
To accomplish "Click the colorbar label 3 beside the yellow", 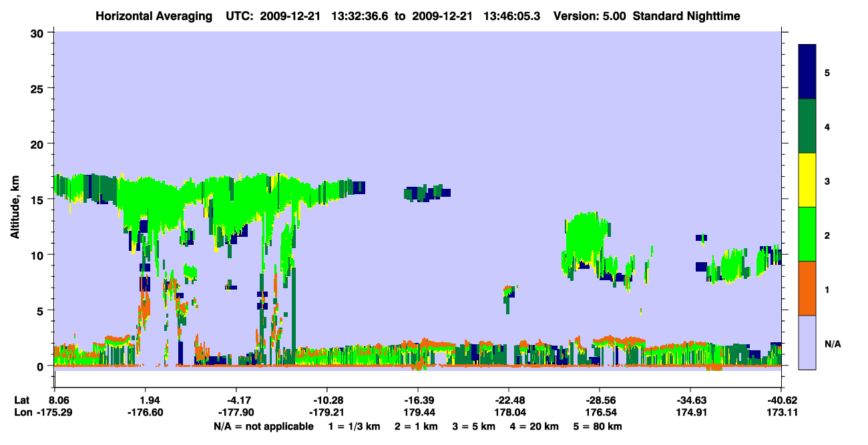I will [x=827, y=181].
